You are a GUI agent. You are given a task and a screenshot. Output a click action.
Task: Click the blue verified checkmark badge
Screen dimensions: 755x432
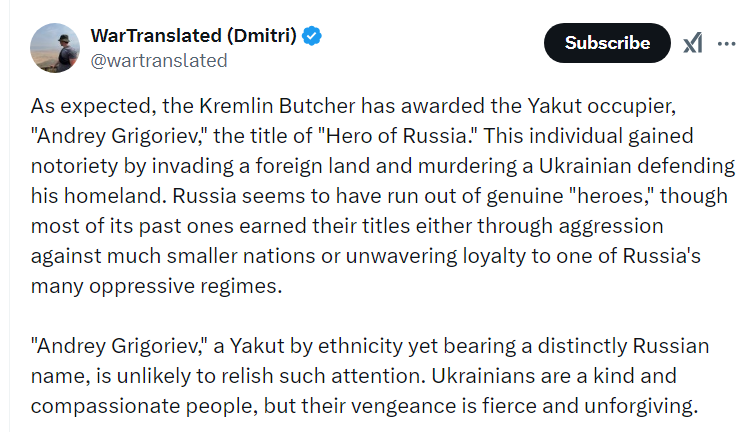coord(312,36)
